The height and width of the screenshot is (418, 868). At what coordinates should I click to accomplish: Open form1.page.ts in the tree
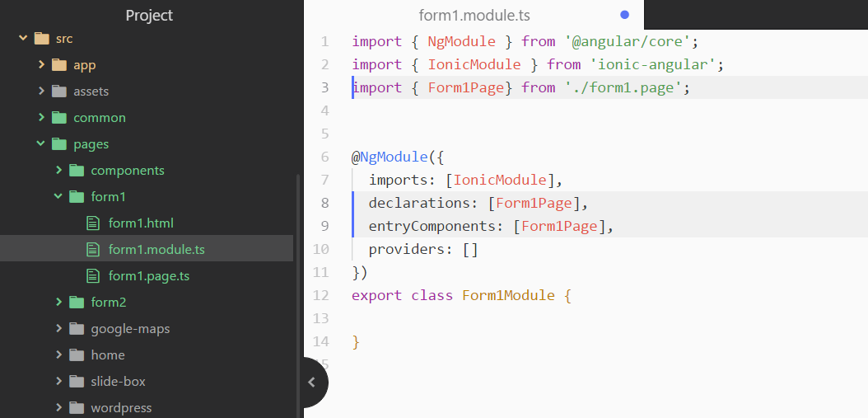coord(149,275)
